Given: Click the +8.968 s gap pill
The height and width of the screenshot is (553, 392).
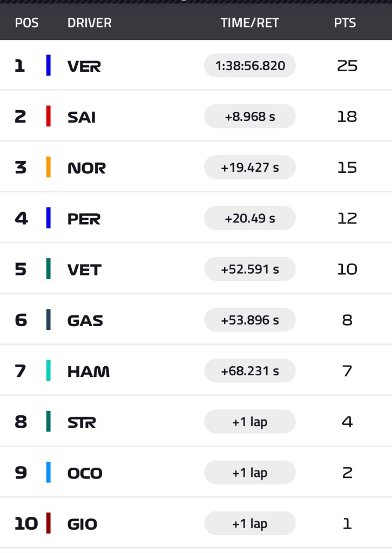Looking at the screenshot, I should [250, 116].
